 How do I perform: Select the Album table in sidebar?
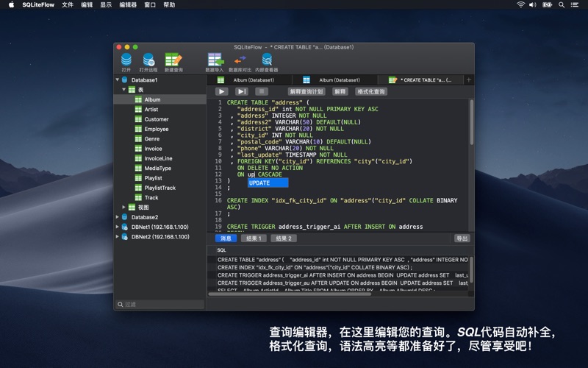(x=159, y=99)
